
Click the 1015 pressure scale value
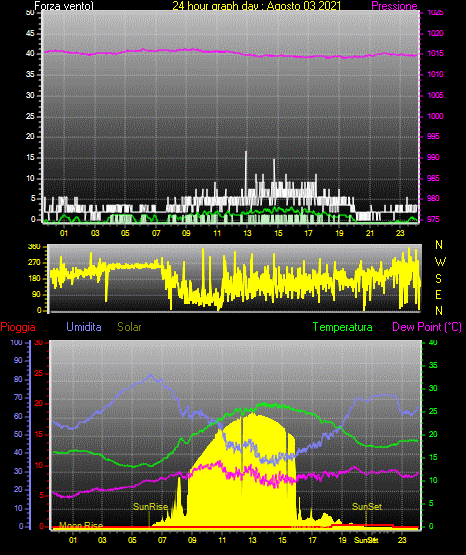point(435,53)
